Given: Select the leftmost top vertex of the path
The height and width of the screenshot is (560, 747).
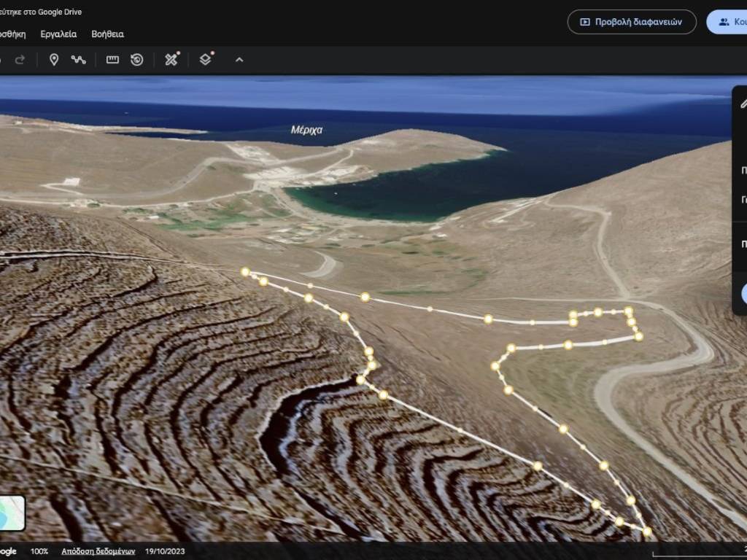Looking at the screenshot, I should [245, 271].
